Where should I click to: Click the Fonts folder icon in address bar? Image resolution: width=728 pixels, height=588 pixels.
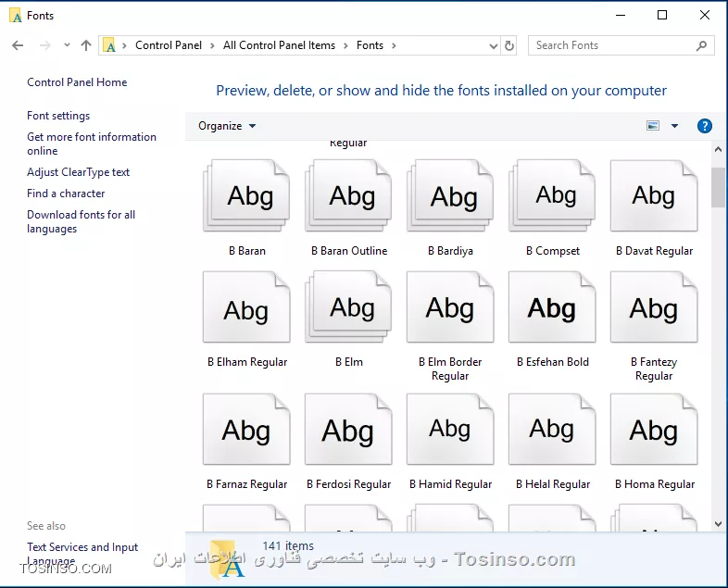pyautogui.click(x=109, y=45)
